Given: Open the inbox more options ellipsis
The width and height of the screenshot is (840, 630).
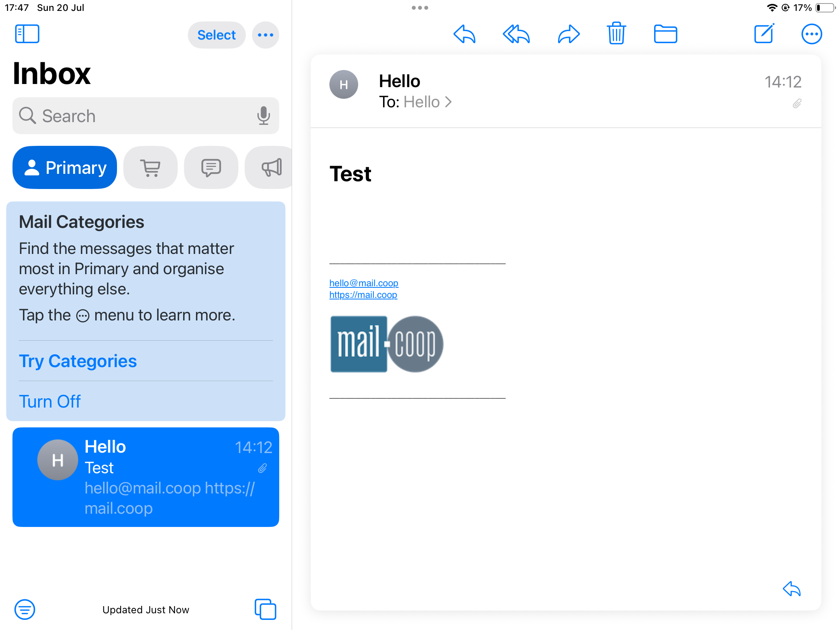Looking at the screenshot, I should coord(266,35).
